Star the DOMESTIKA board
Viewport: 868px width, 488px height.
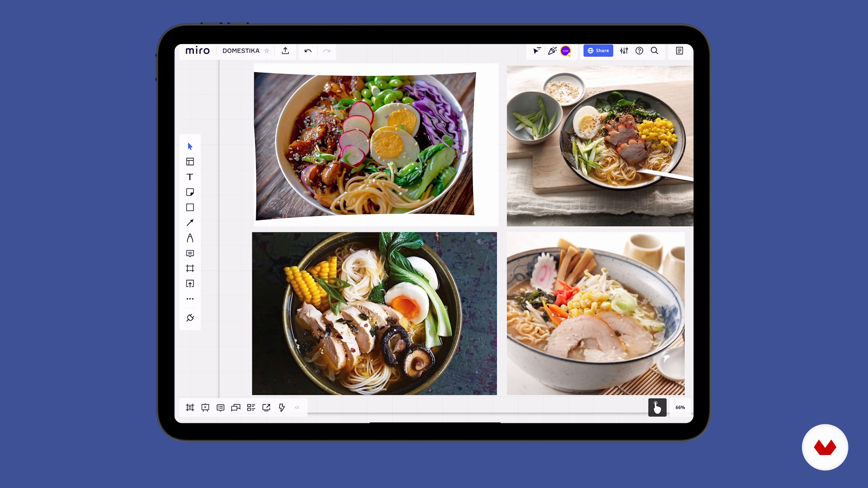tap(267, 51)
